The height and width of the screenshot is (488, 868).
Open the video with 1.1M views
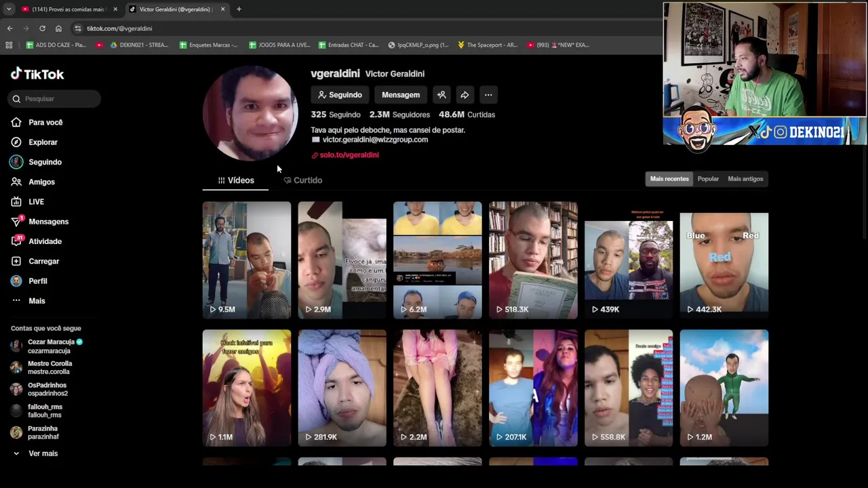[x=247, y=388]
